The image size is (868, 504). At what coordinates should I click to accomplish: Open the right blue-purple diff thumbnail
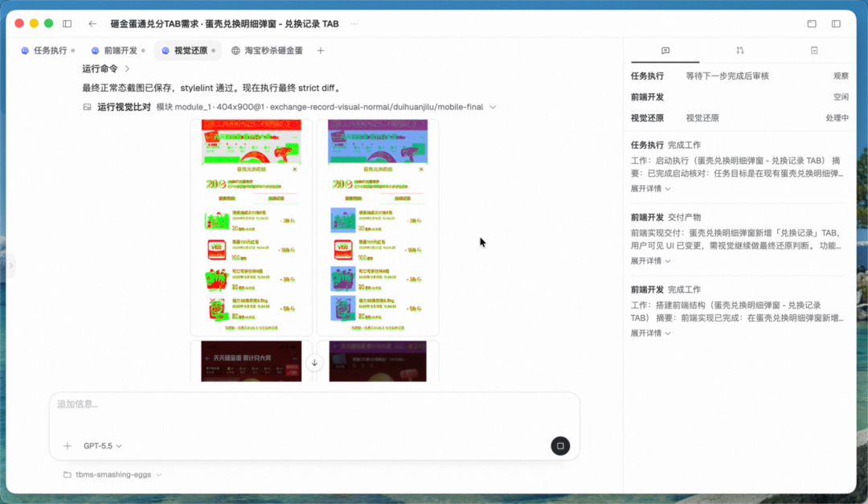378,227
